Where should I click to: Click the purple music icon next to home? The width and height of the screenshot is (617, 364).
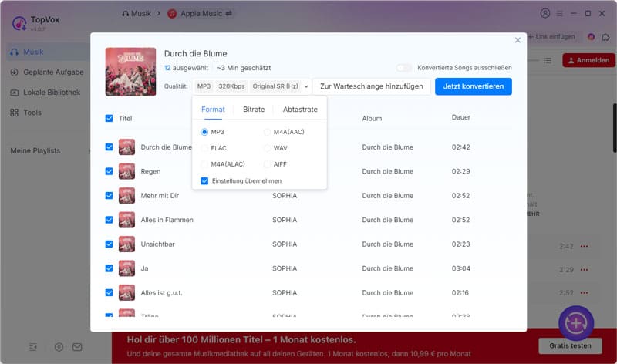[591, 36]
